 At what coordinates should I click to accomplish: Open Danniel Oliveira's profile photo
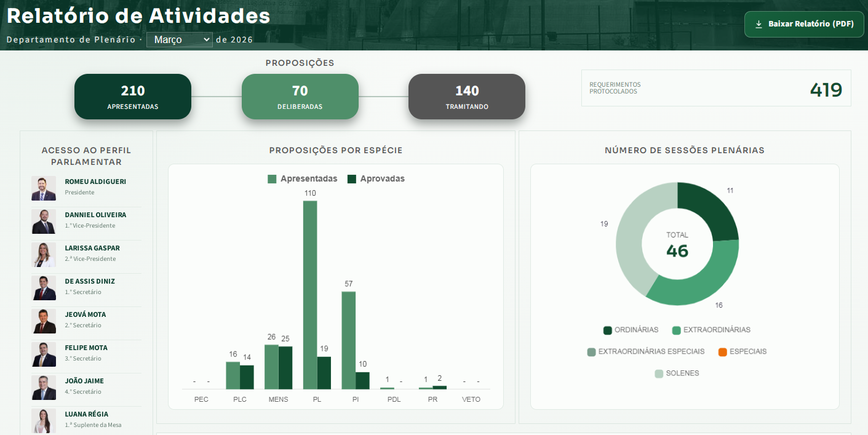pos(44,221)
